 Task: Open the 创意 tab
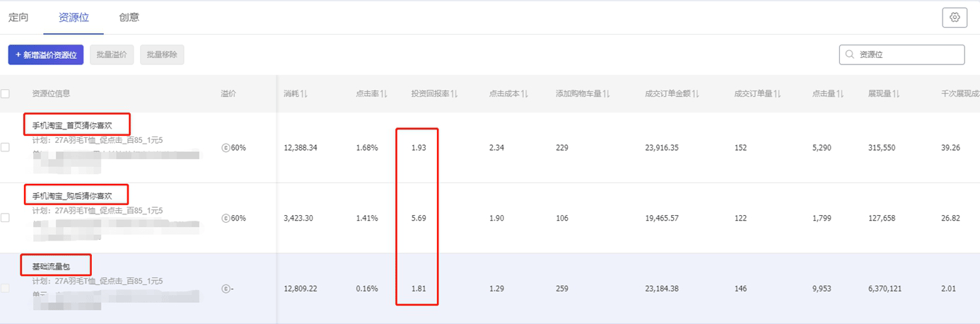pos(129,18)
